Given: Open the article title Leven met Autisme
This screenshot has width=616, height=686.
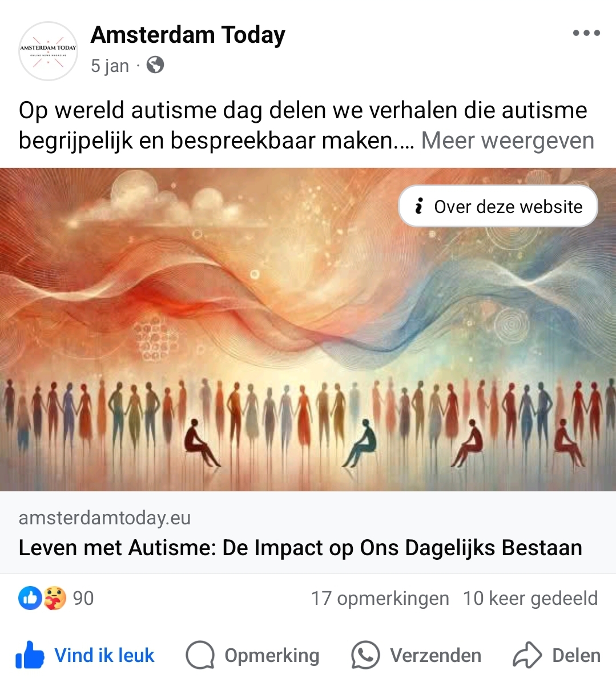Looking at the screenshot, I should coord(300,548).
